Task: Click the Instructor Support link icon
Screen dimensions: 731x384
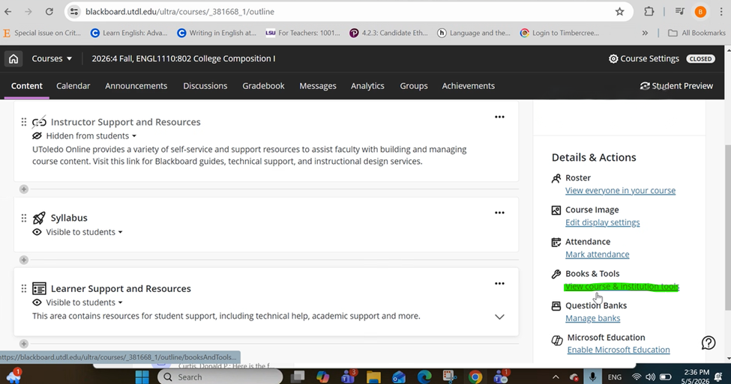Action: 39,122
